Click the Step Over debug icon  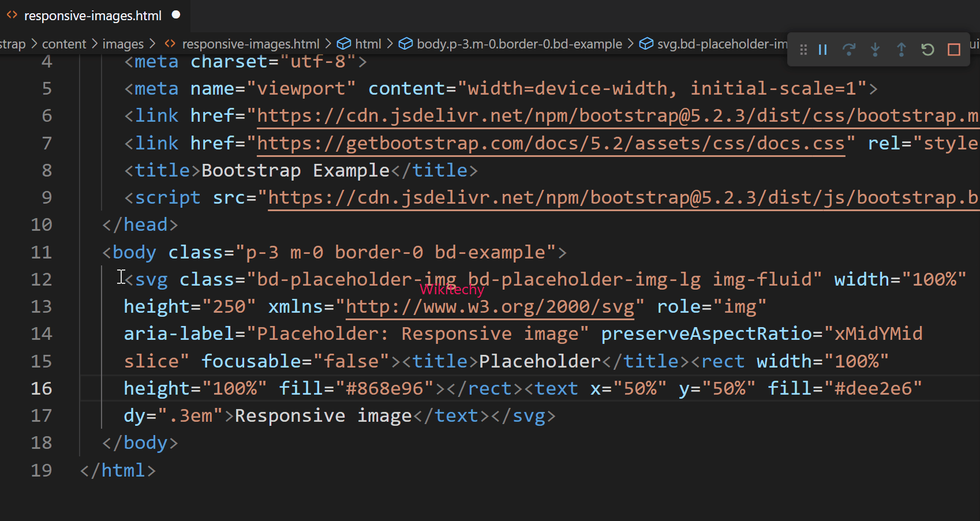pyautogui.click(x=849, y=50)
